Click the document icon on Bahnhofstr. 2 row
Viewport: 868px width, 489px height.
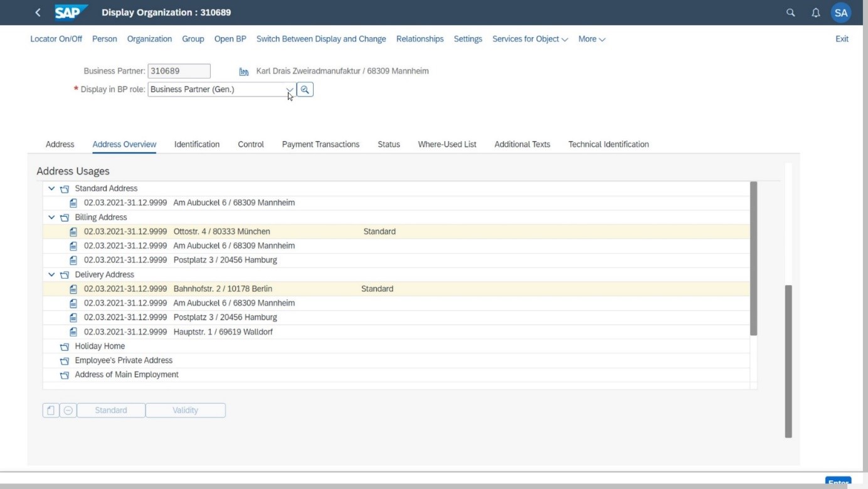pos(73,289)
